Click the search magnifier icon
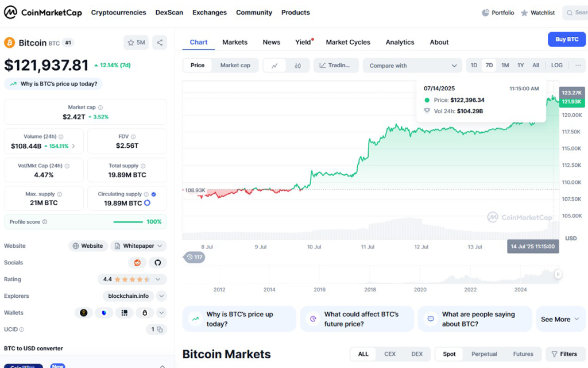Viewport: 588px width, 368px height. coord(570,13)
